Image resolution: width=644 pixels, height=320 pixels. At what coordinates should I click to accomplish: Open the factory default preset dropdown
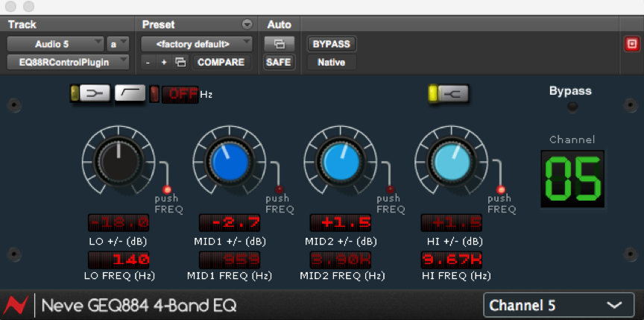tap(197, 44)
